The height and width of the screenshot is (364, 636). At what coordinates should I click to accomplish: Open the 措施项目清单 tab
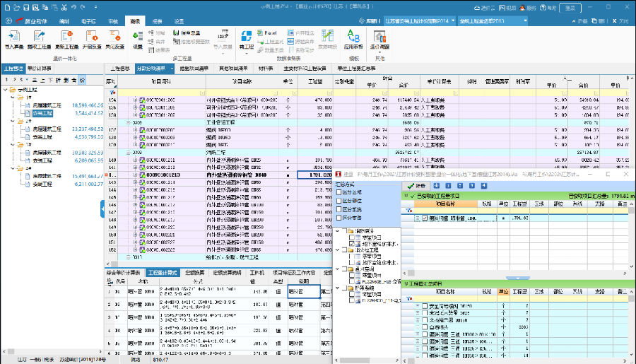(193, 69)
